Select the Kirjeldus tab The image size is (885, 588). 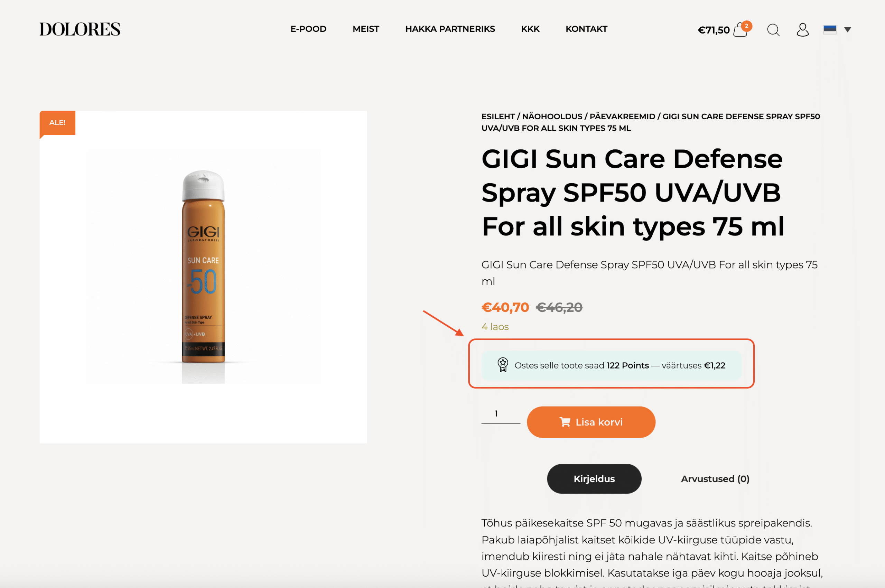[x=594, y=479]
